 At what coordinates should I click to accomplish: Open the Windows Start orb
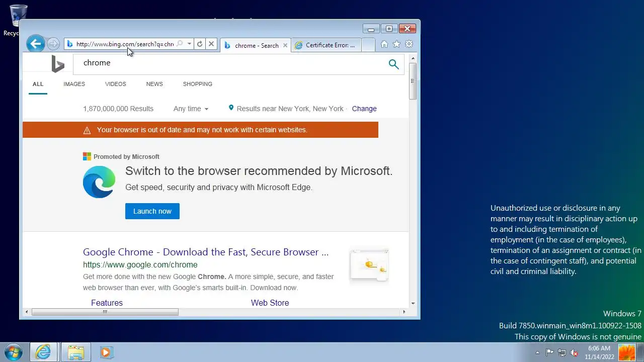click(13, 351)
